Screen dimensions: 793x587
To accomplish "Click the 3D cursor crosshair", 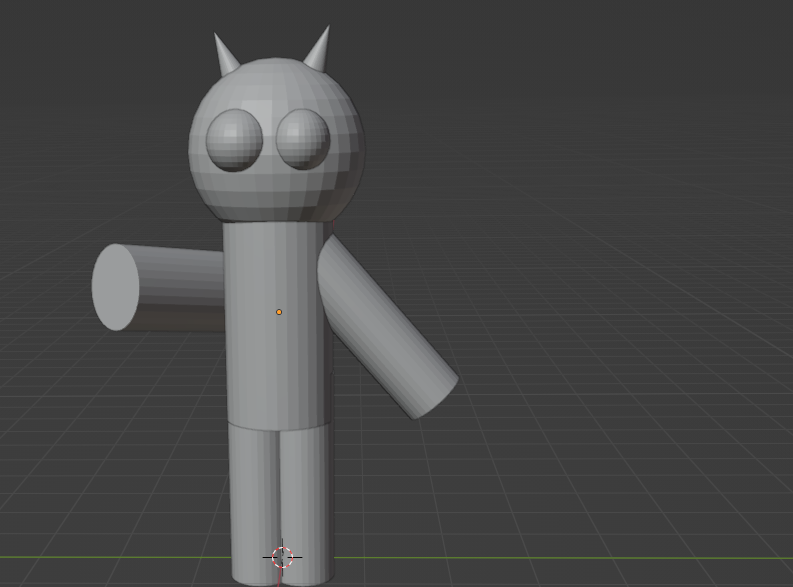I will pos(282,557).
